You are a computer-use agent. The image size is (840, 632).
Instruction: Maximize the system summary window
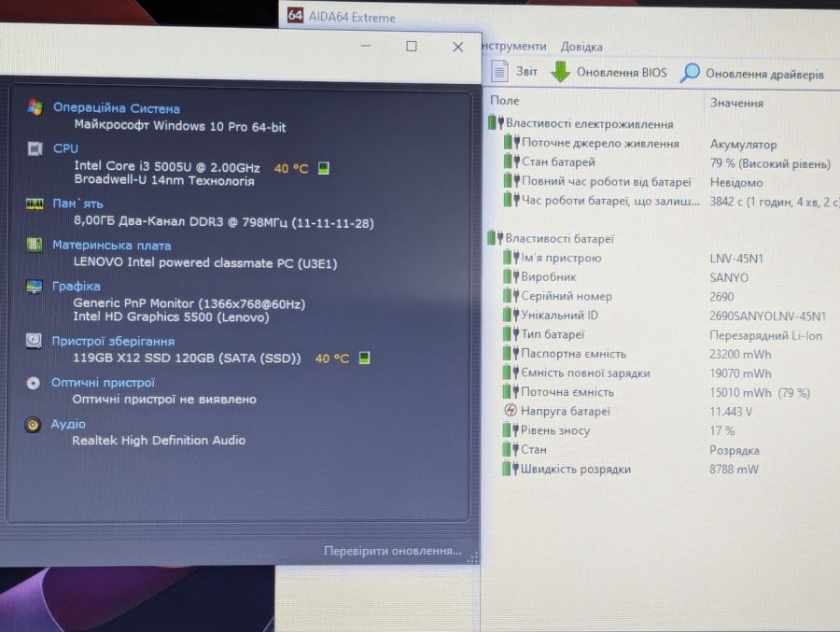click(412, 46)
